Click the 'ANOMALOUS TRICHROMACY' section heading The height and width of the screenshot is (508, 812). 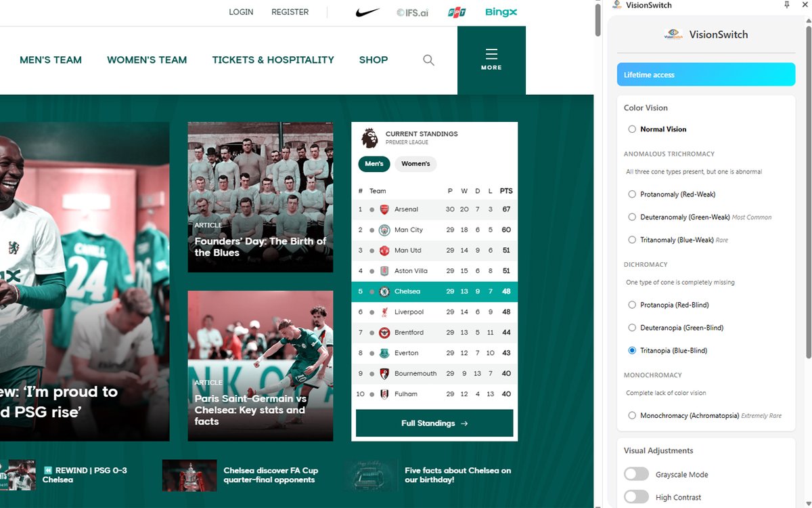click(x=669, y=154)
